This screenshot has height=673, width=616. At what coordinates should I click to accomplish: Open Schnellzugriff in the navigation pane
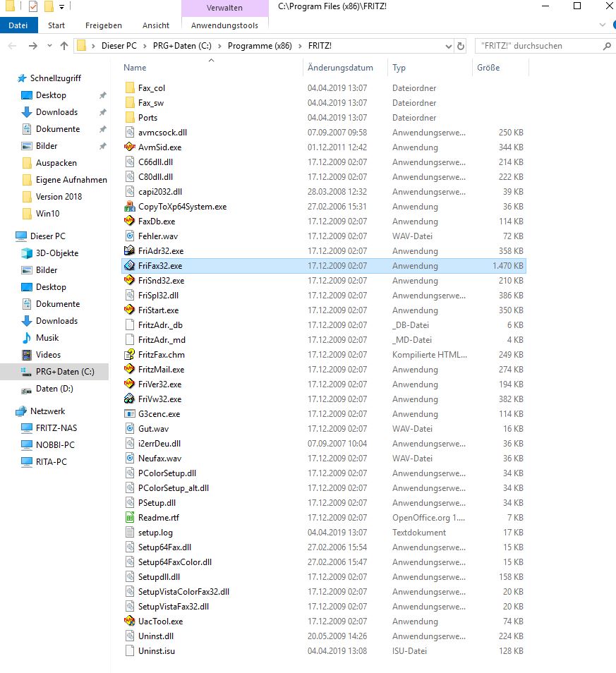pyautogui.click(x=55, y=78)
